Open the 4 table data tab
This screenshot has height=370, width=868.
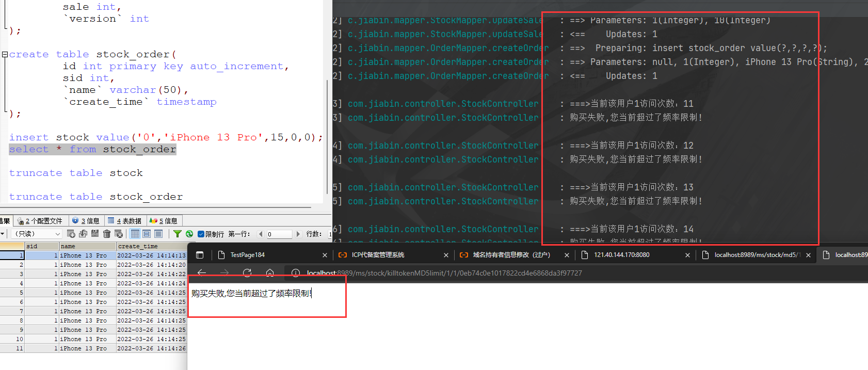coord(125,221)
